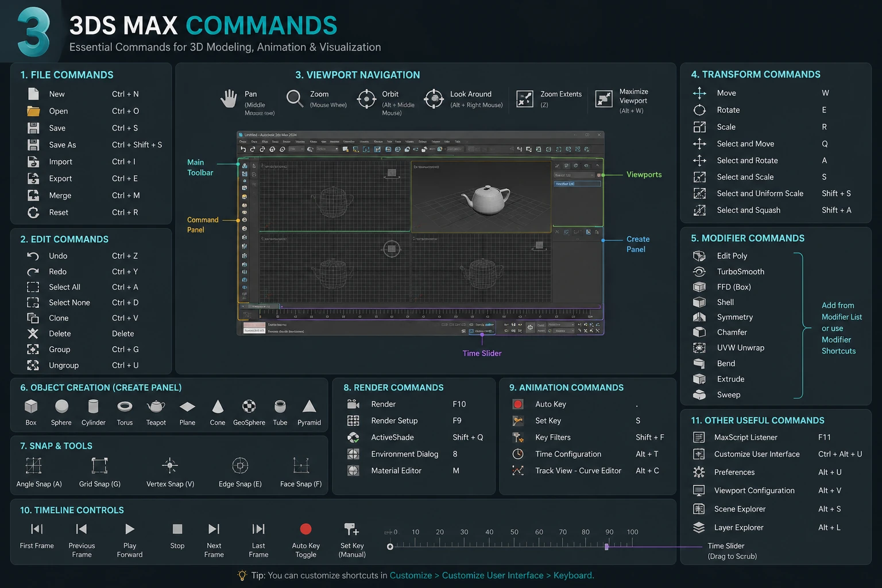Click the Zoom Extents icon
The height and width of the screenshot is (588, 882).
(x=525, y=99)
